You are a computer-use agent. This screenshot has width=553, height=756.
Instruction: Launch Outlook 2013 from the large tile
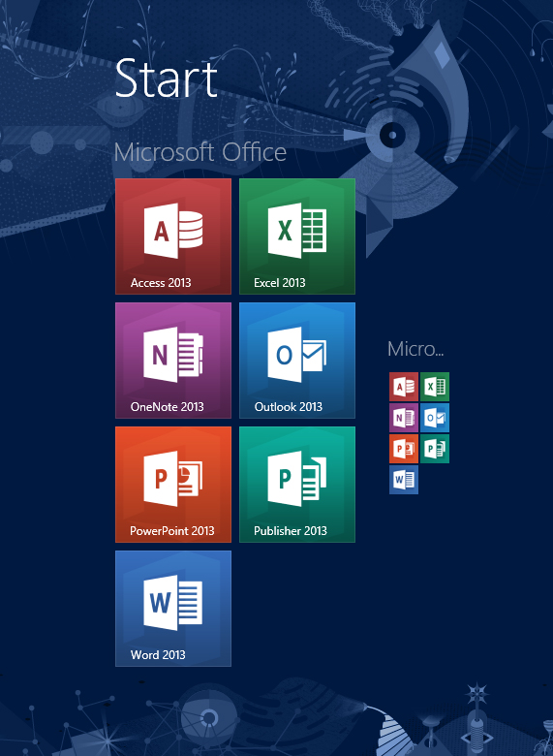click(297, 361)
